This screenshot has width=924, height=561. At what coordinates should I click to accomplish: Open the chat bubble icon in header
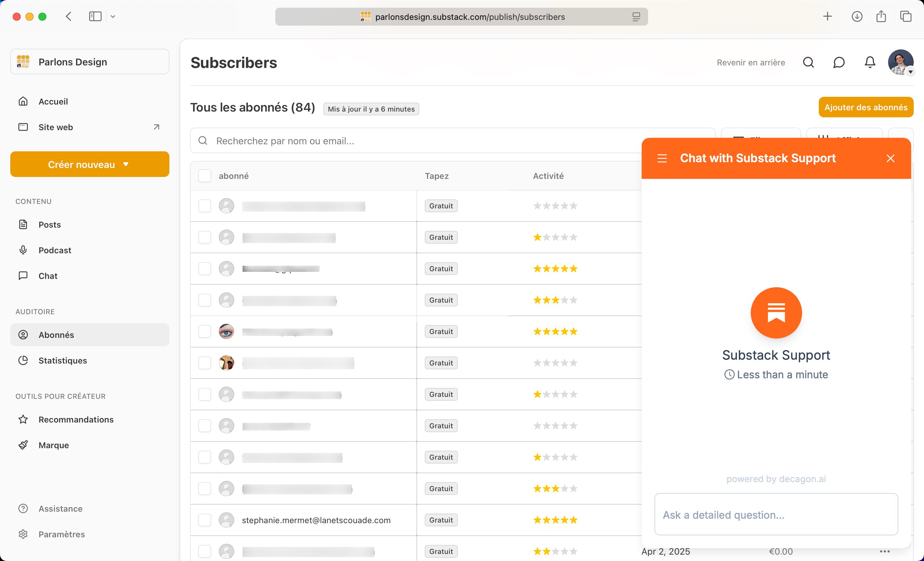839,62
